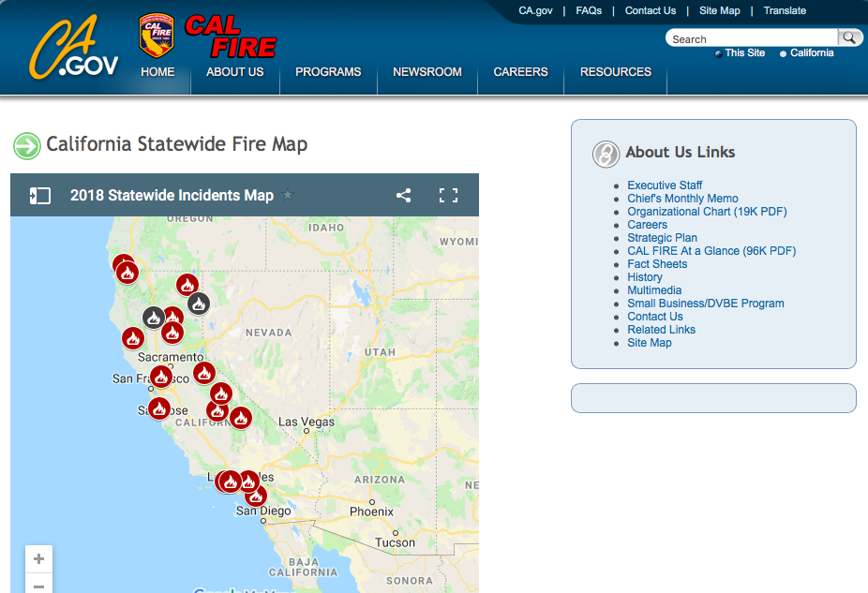Open the Fact Sheets link
This screenshot has height=593, width=868.
click(657, 264)
